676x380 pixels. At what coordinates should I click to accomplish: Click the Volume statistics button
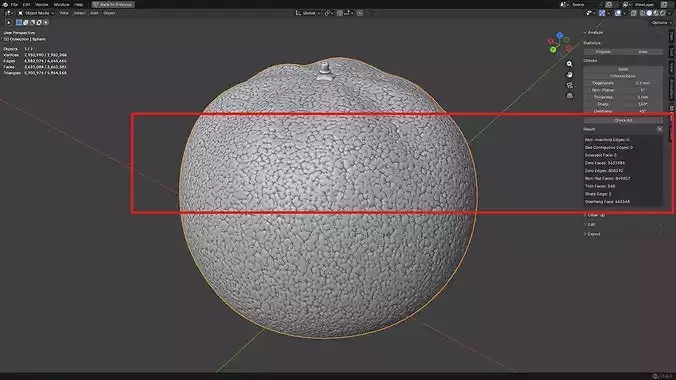tap(603, 52)
